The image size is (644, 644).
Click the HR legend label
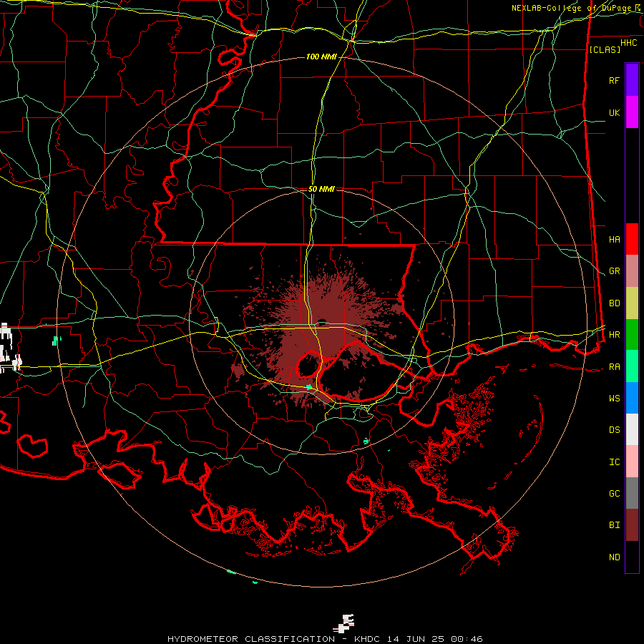(614, 335)
